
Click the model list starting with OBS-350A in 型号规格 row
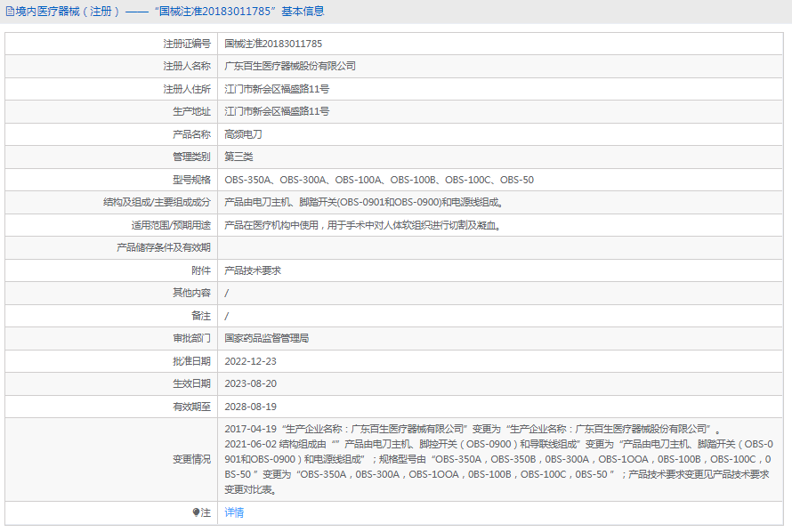point(379,180)
